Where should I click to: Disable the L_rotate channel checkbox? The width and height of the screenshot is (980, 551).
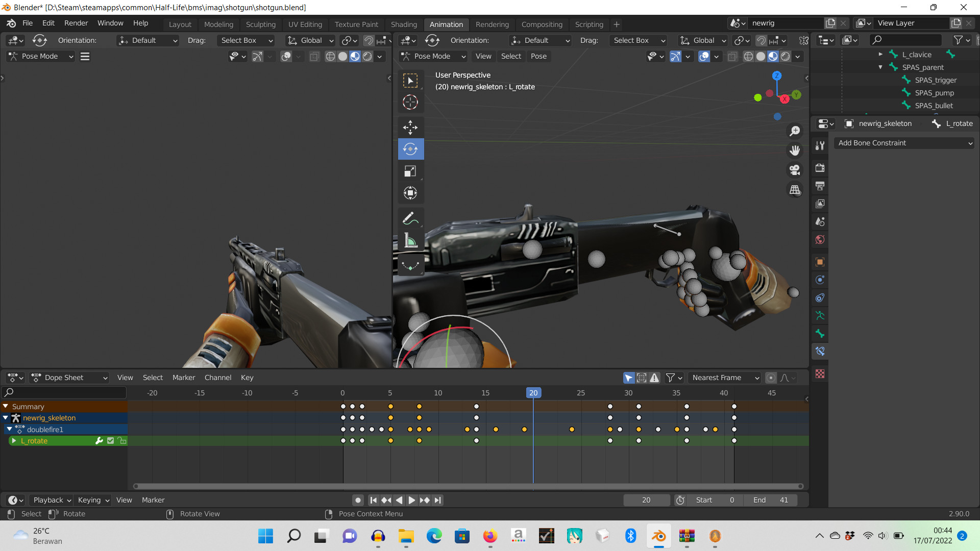110,440
